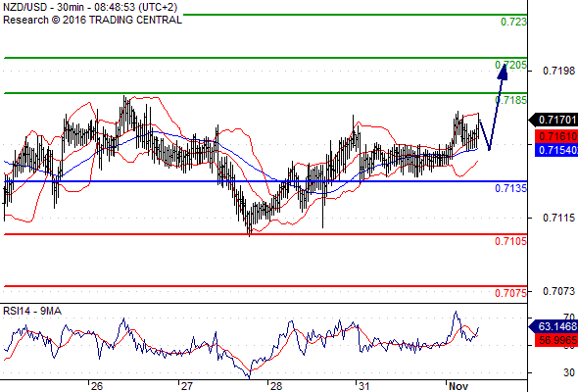This screenshot has height=392, width=578.
Task: Click the 0.723 top resistance label
Action: [x=513, y=22]
